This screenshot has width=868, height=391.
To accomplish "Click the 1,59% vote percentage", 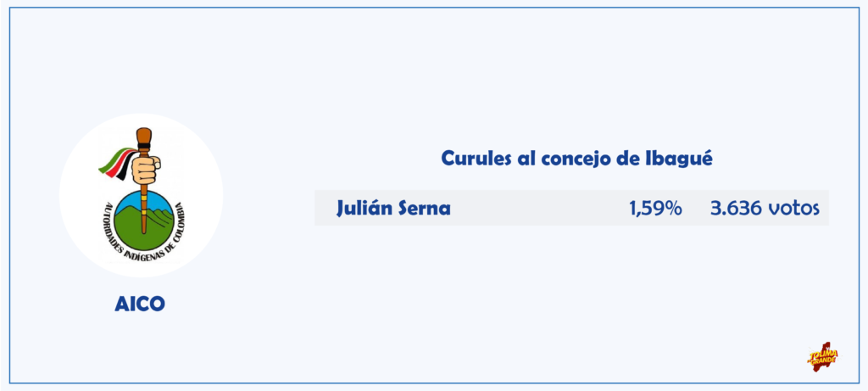I will point(655,209).
